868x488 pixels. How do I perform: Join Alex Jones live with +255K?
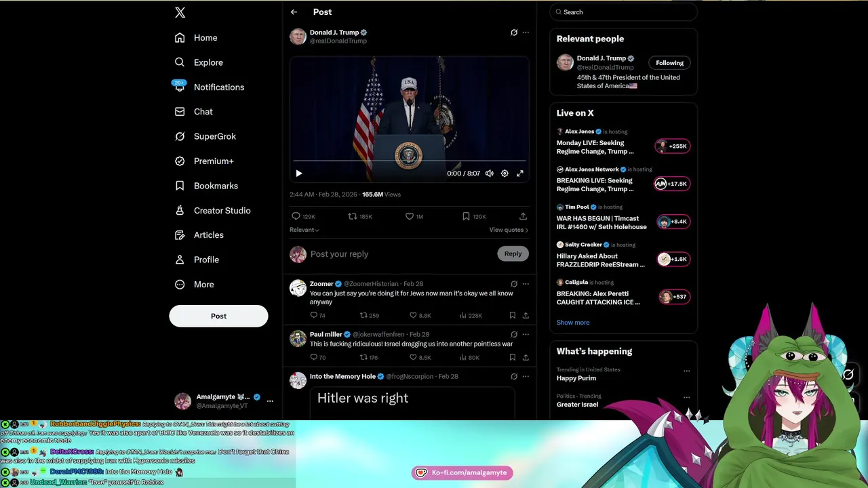tap(673, 146)
